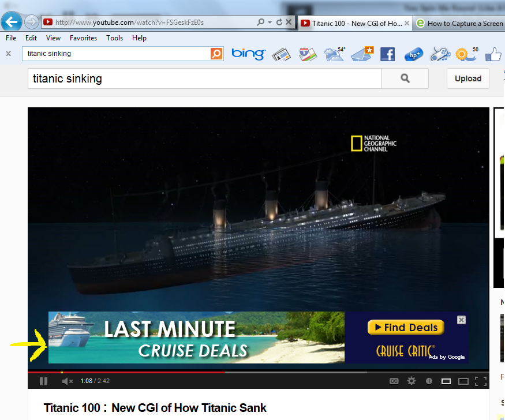Open the Weather icon showing 54°

(x=335, y=54)
